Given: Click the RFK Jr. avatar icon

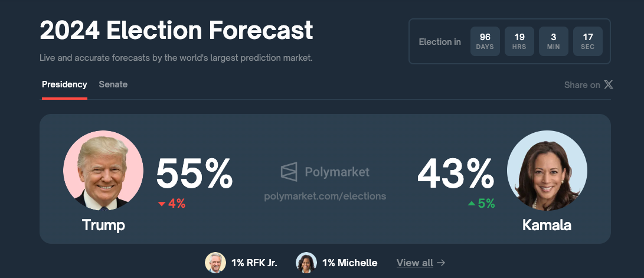Looking at the screenshot, I should tap(215, 263).
